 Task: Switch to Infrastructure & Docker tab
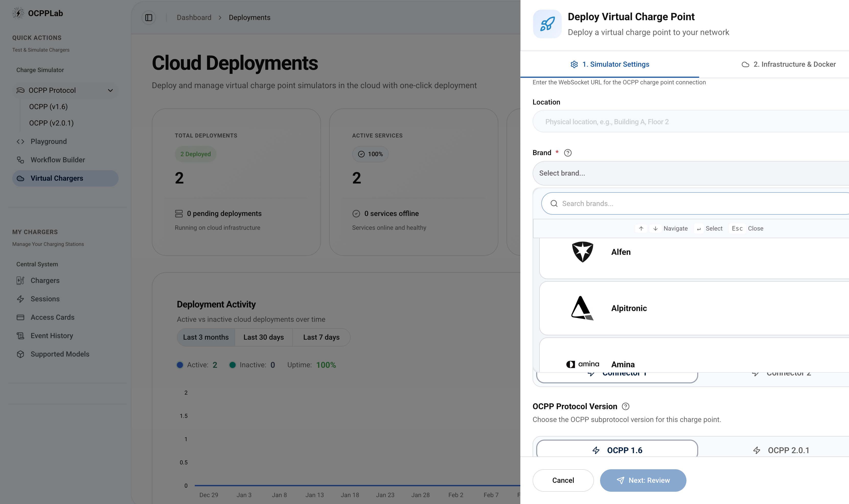[x=788, y=64]
